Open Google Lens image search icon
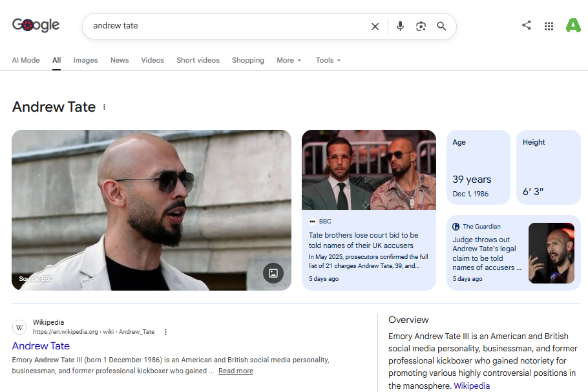This screenshot has height=392, width=588. coord(421,26)
